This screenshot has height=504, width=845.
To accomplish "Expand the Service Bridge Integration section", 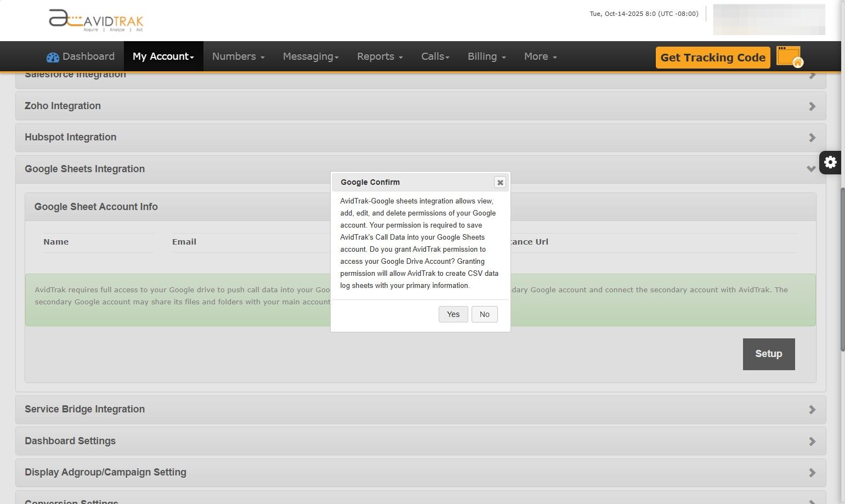I will [x=421, y=409].
